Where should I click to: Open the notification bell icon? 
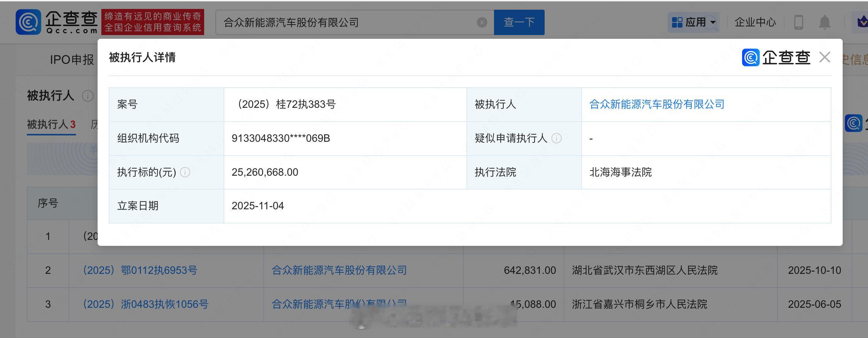pos(824,22)
